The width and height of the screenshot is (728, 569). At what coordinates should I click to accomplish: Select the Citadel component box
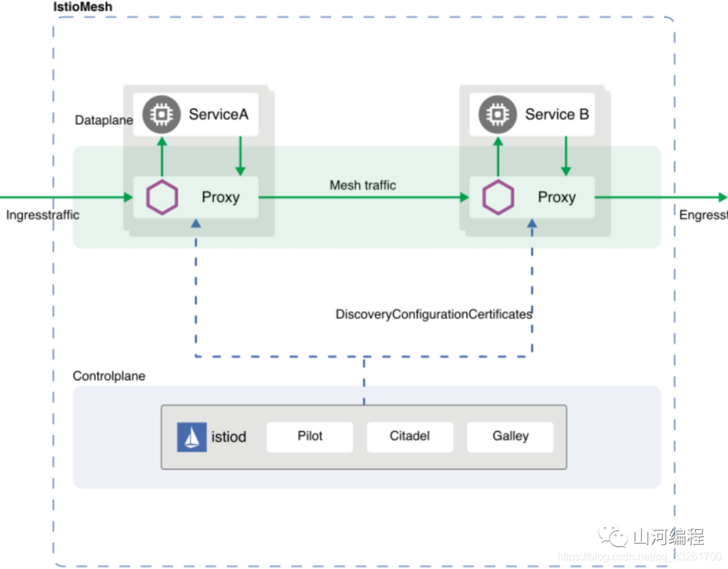click(x=410, y=437)
